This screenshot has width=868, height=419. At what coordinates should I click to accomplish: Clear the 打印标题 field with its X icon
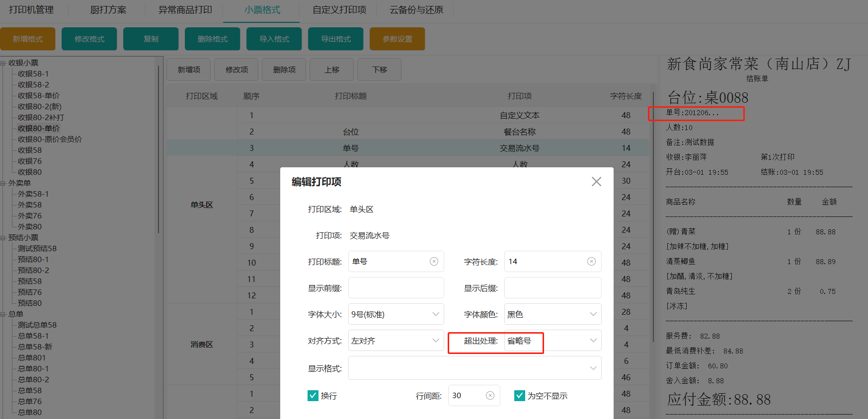[434, 262]
